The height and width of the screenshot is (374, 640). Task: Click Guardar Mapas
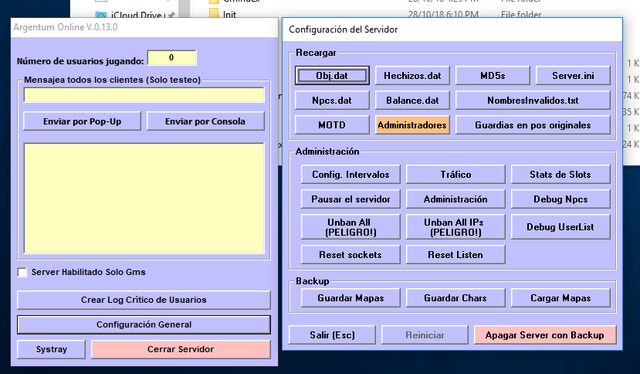point(351,298)
